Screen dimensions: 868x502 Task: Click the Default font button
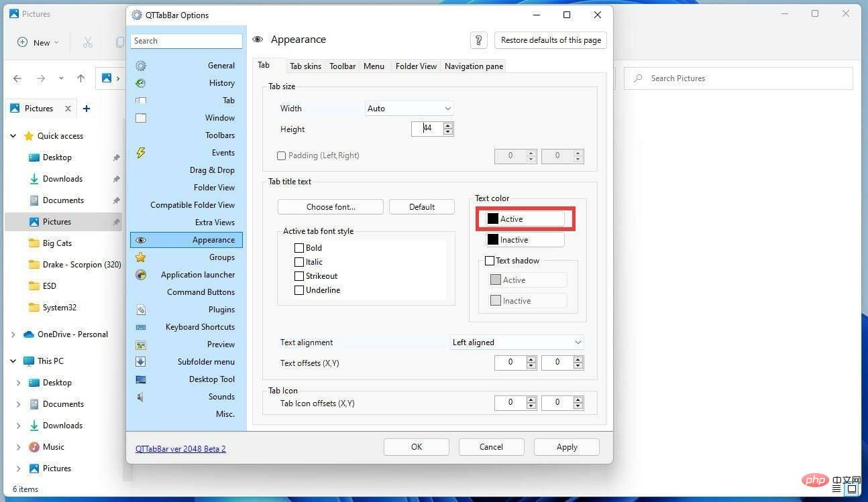click(422, 207)
